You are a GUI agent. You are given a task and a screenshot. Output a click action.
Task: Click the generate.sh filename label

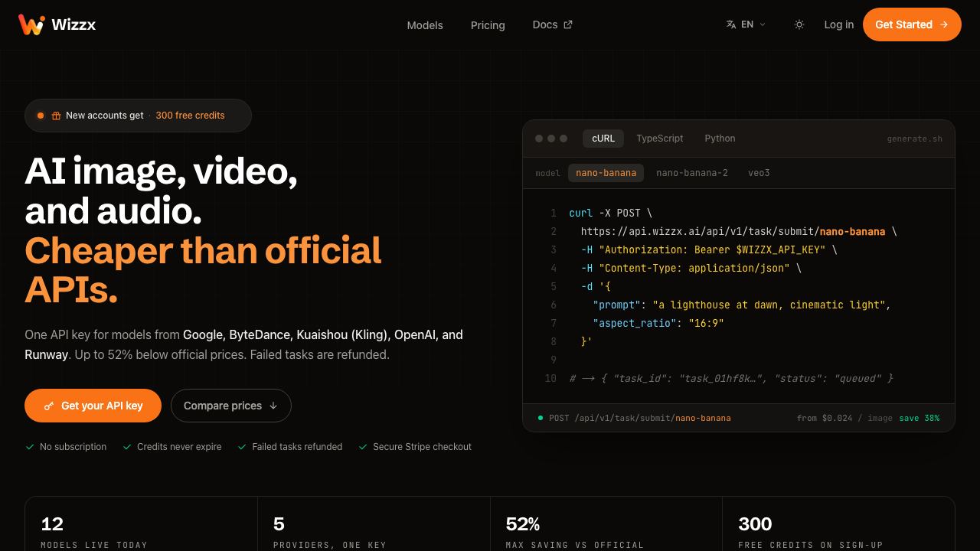(x=915, y=139)
